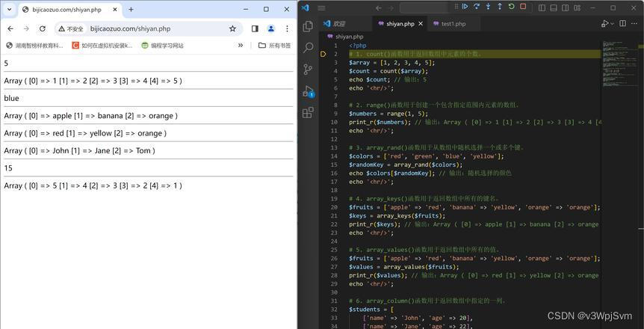Click the apple banana orange array output

(x=91, y=116)
